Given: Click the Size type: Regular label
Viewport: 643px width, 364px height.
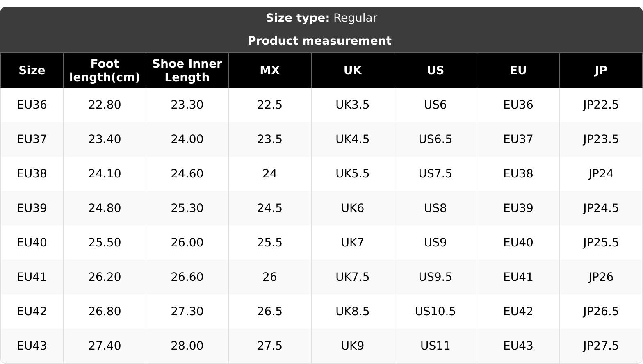Looking at the screenshot, I should coord(321,18).
